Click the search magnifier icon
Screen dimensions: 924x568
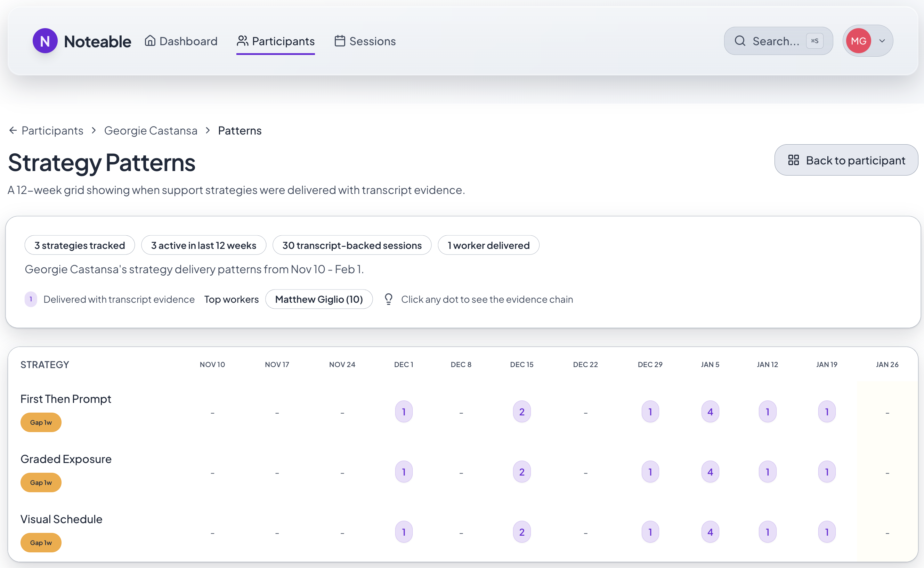click(739, 41)
